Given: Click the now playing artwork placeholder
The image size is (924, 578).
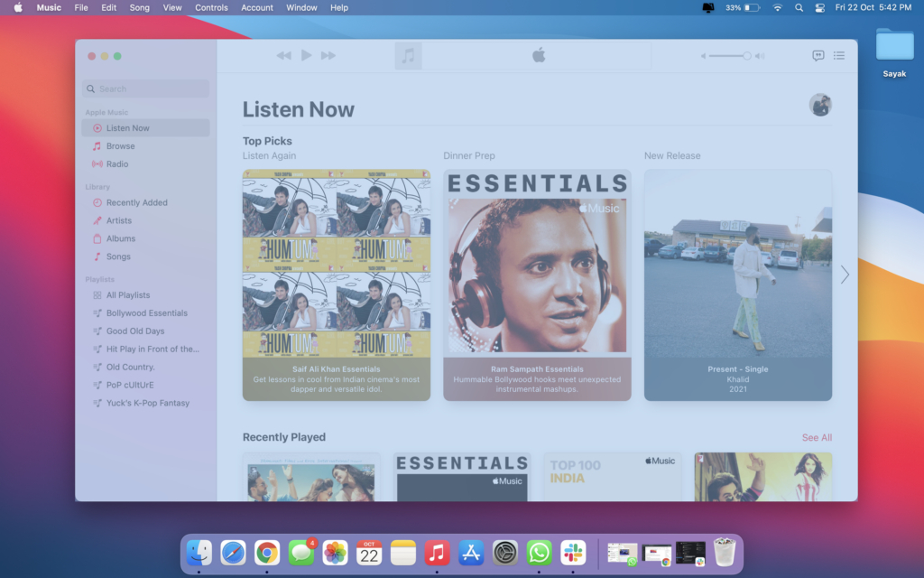Looking at the screenshot, I should (x=408, y=56).
